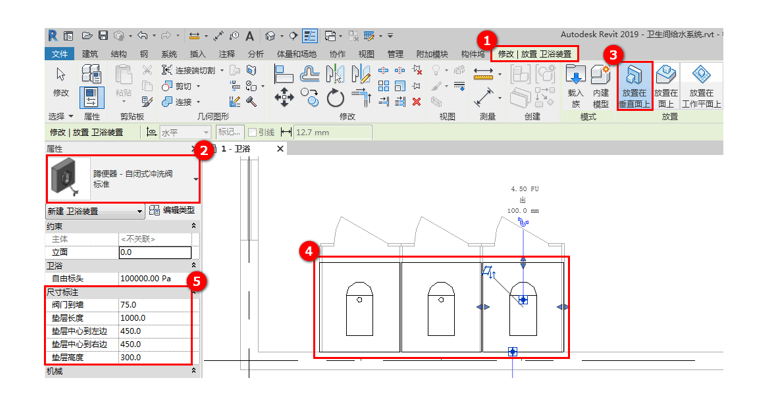Screen dimensions: 757x407
Task: Click the 垫层长度 value 1000.0
Action: point(154,318)
